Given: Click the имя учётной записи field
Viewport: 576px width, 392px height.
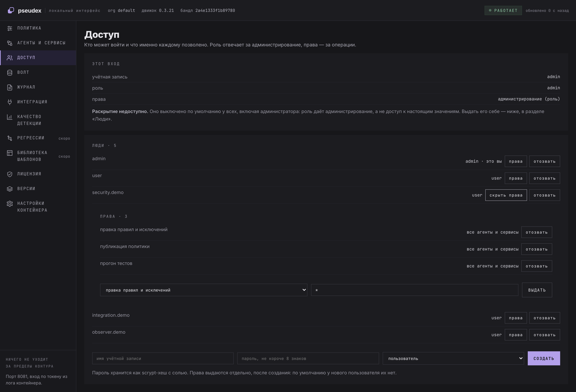Looking at the screenshot, I should click(x=163, y=359).
